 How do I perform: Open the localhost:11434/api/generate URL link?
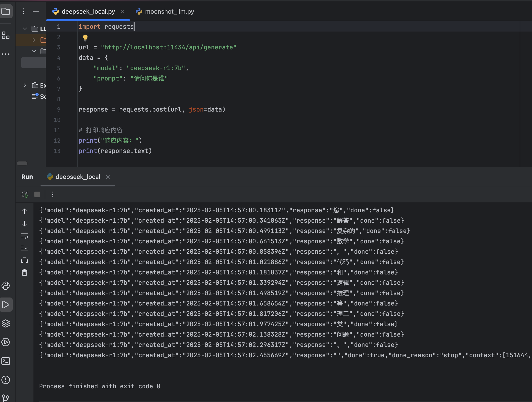pos(168,47)
